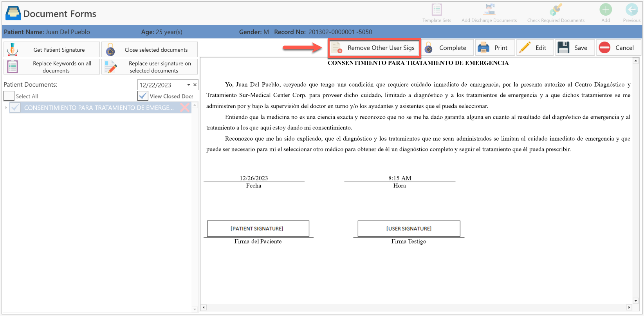This screenshot has height=316, width=644.
Task: Click the [PATIENT SIGNATURE] box
Action: (x=258, y=229)
